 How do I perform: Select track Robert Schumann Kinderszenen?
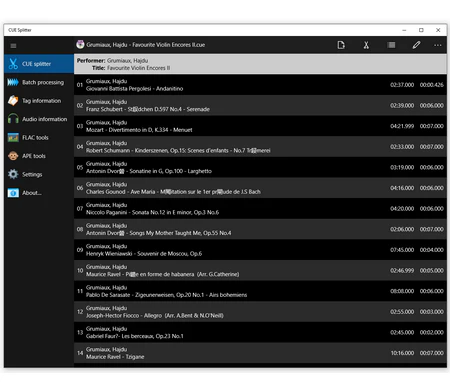pyautogui.click(x=260, y=147)
